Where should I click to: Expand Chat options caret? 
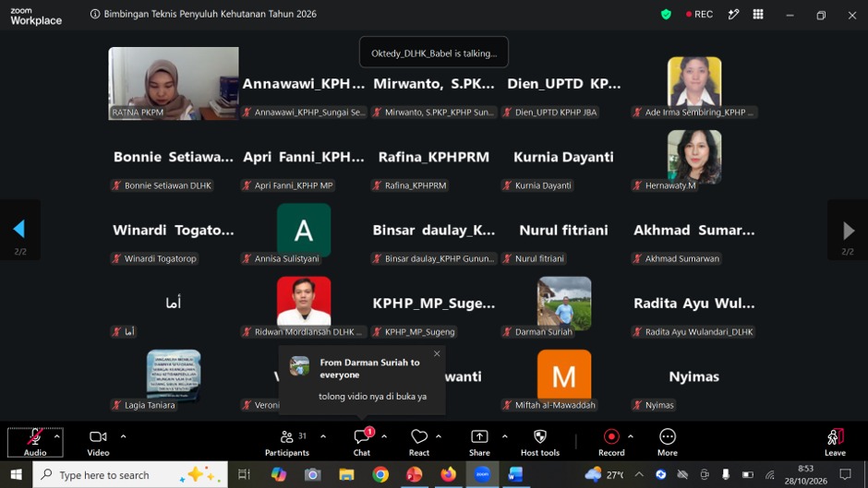point(384,436)
